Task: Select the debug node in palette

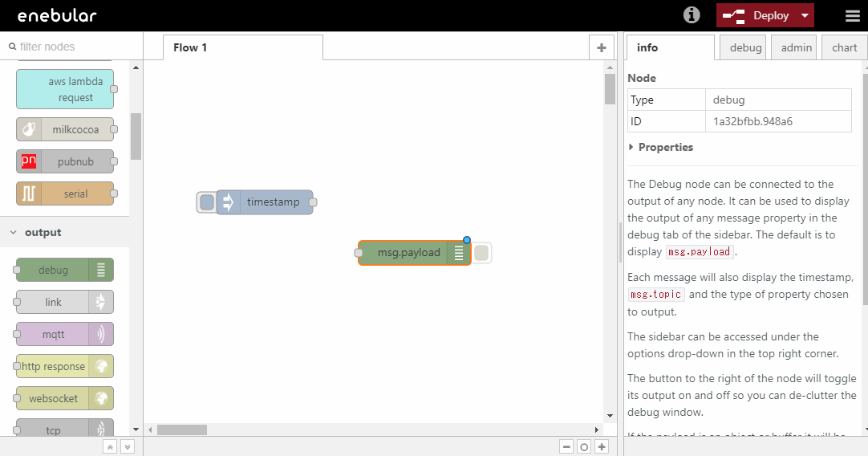Action: [64, 271]
